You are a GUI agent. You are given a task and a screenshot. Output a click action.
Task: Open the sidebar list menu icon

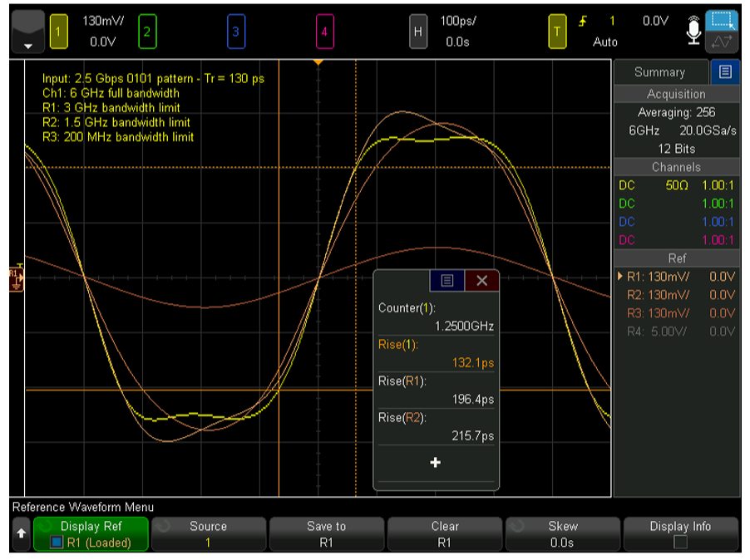725,72
